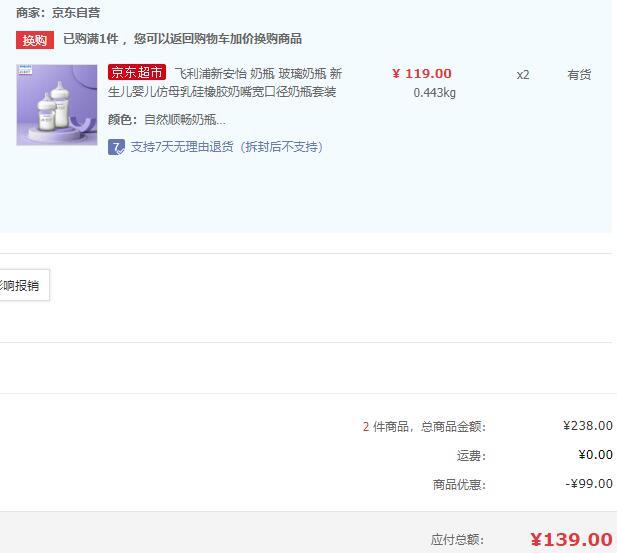617x553 pixels.
Task: Click the 影响报销 button
Action: pos(24,285)
